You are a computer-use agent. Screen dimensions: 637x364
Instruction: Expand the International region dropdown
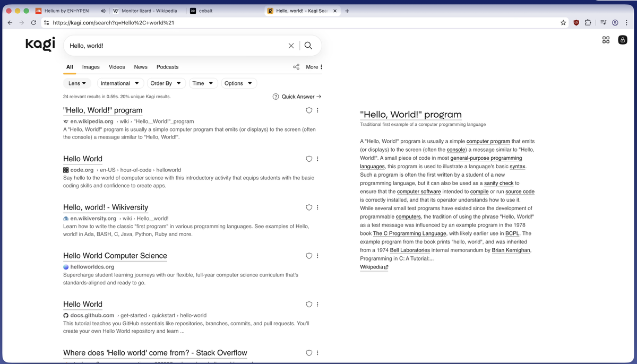click(x=120, y=83)
